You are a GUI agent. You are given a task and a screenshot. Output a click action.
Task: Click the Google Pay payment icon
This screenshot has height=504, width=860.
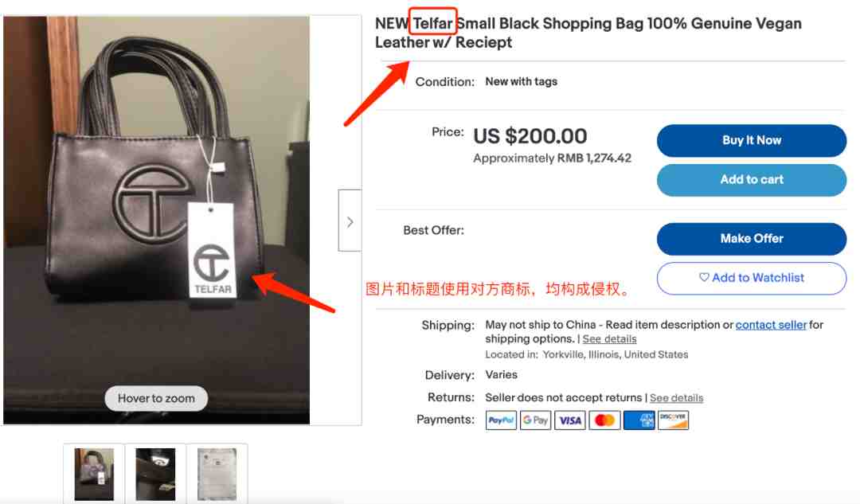point(535,420)
